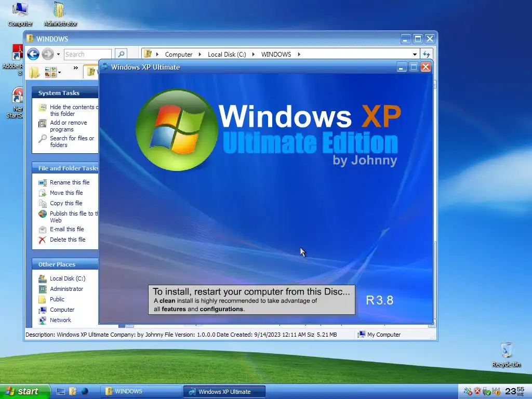Screen dimensions: 532x399
Task: Click Delete this file task
Action: click(68, 240)
